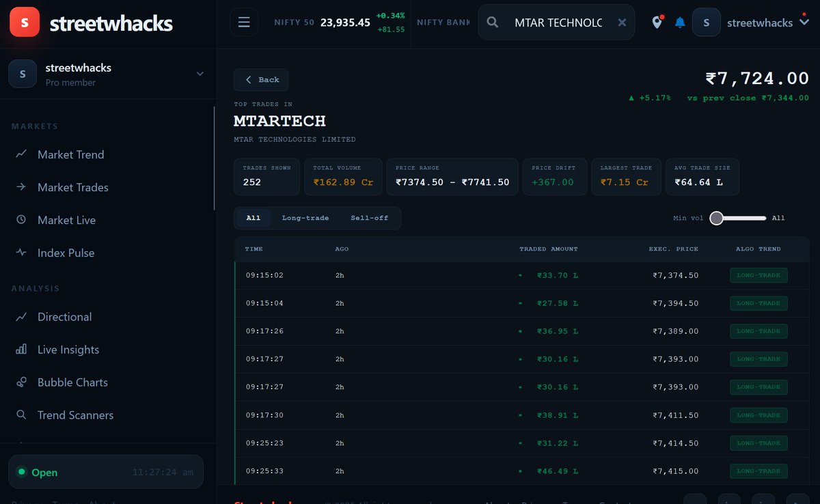Click the Market Live clock icon
Image resolution: width=820 pixels, height=504 pixels.
[21, 220]
